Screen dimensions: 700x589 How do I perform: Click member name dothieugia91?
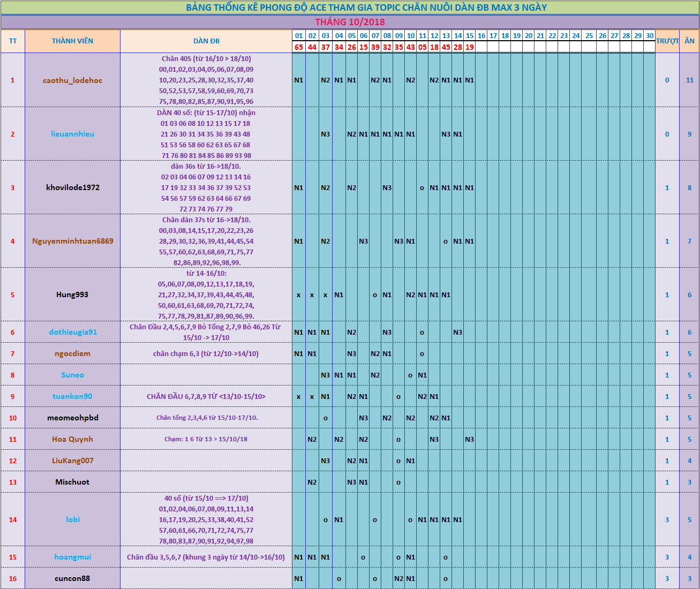[x=72, y=332]
